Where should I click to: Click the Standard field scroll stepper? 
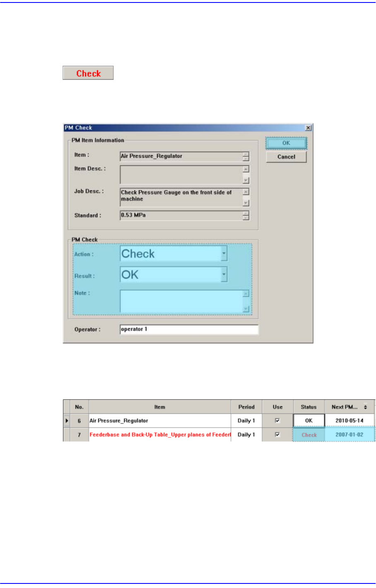pos(246,216)
